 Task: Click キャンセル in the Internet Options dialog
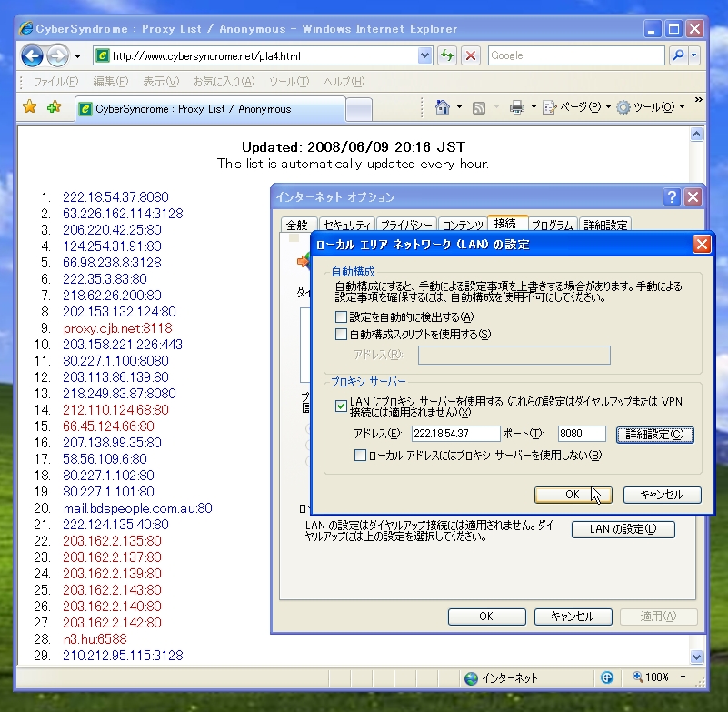click(573, 617)
